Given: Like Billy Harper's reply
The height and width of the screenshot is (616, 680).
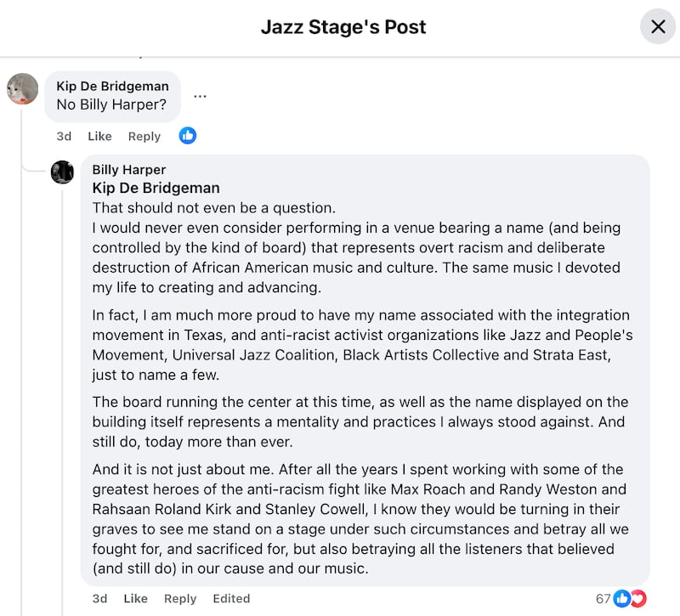Looking at the screenshot, I should (135, 598).
